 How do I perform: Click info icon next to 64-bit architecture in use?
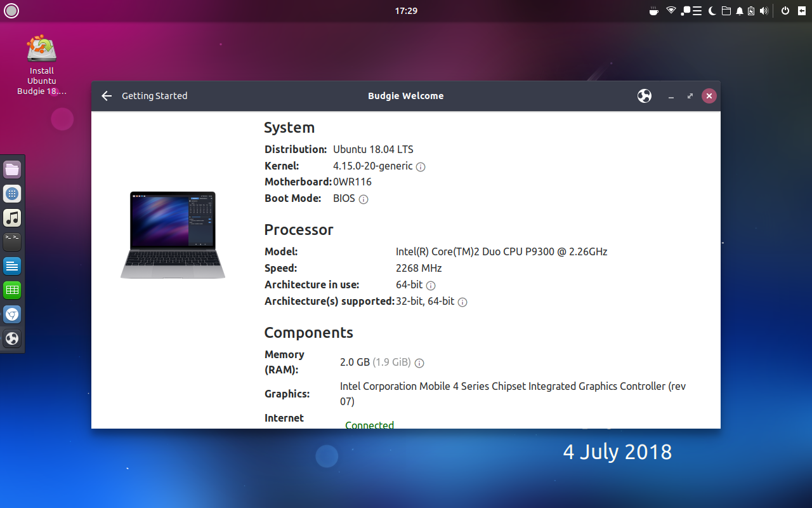point(431,286)
